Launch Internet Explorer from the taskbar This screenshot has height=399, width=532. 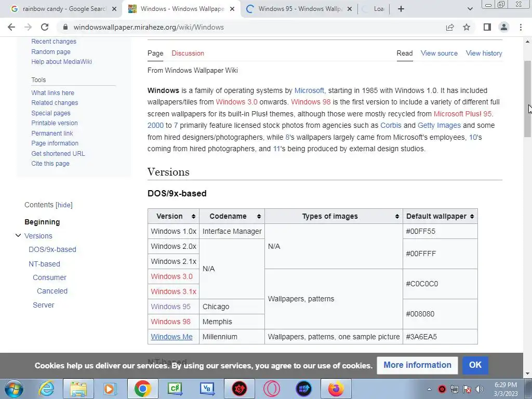pos(46,389)
